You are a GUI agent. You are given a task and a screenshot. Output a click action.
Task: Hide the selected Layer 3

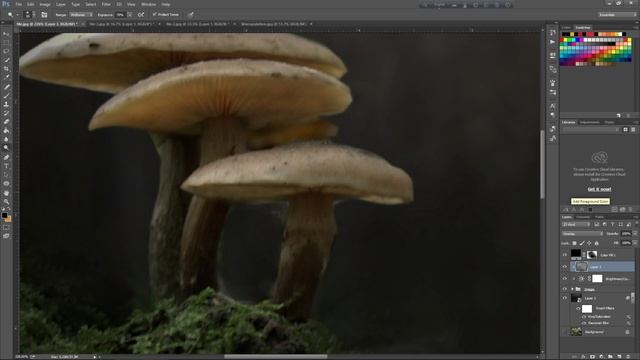coord(565,267)
